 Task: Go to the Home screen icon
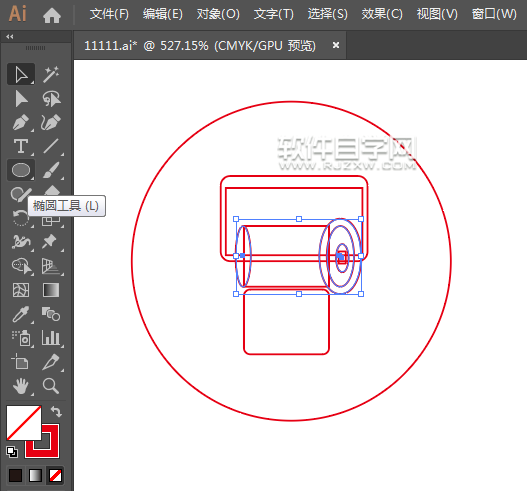(52, 15)
